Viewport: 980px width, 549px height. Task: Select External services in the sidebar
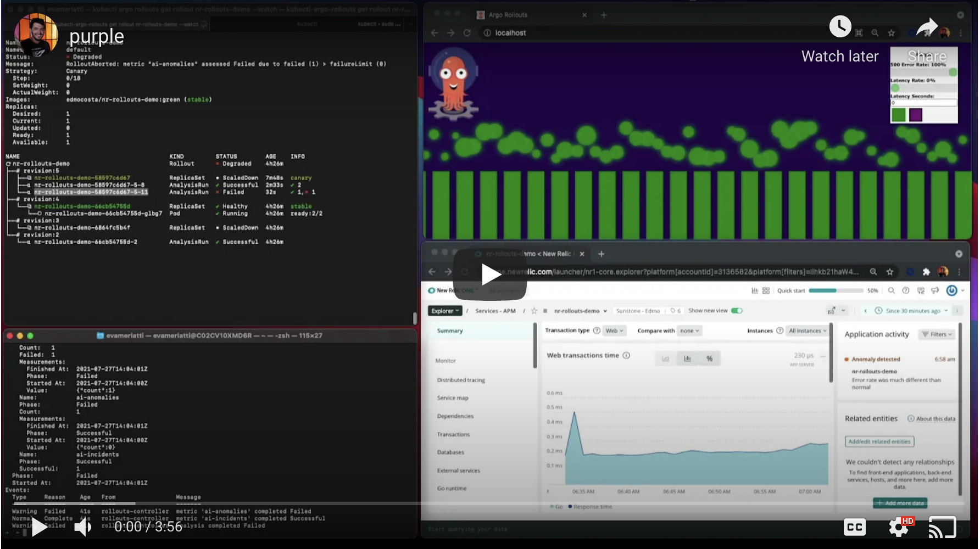458,470
